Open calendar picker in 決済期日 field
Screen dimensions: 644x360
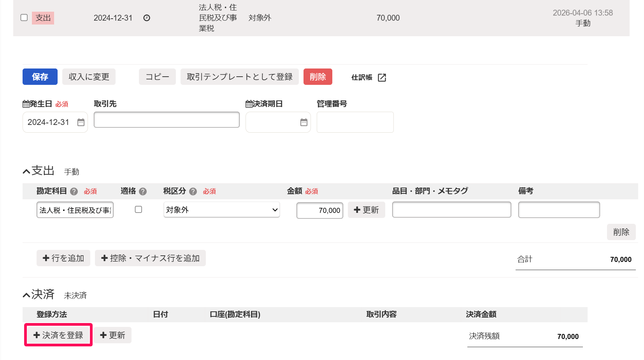pos(304,122)
